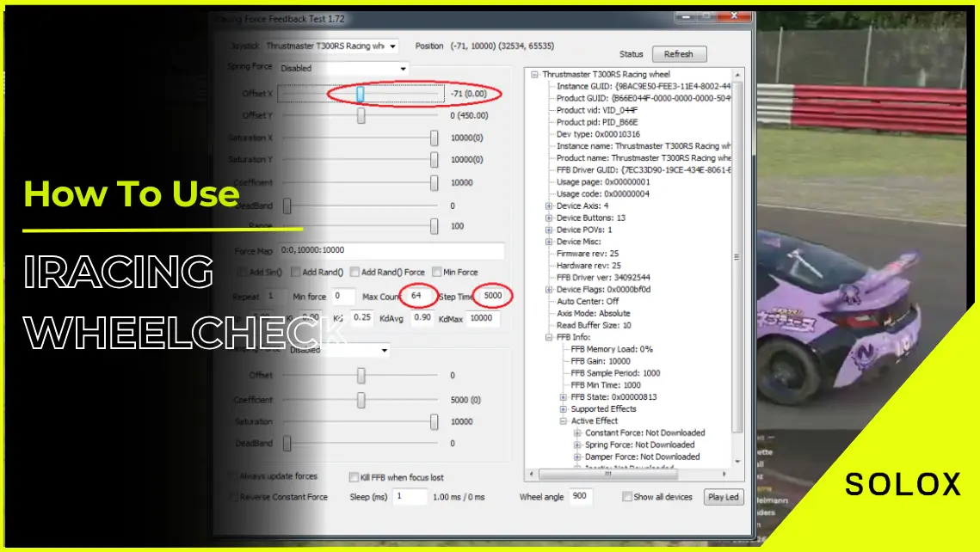Screen dimensions: 980x552
Task: Toggle the Min Force checkbox
Action: click(437, 273)
